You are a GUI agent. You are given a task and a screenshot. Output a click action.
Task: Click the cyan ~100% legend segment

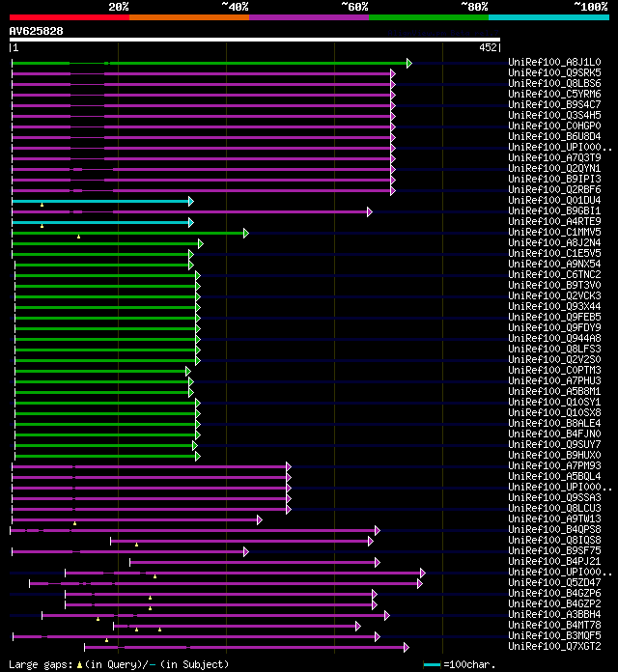pyautogui.click(x=549, y=17)
